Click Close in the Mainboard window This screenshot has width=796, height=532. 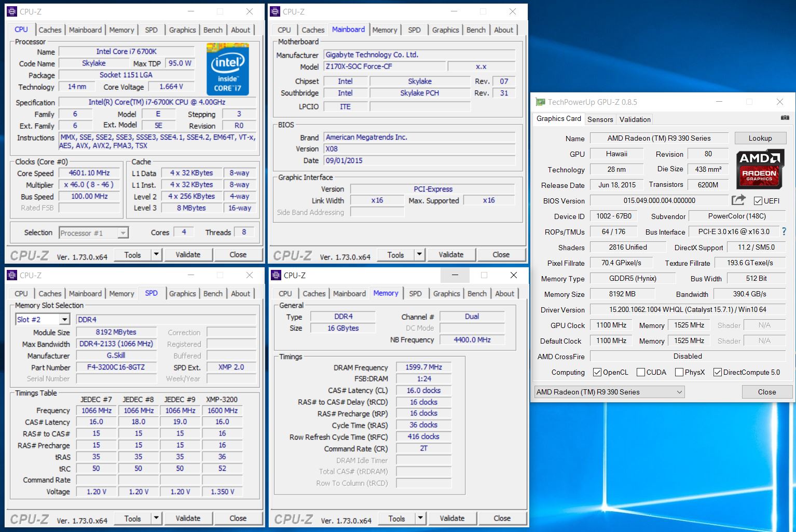click(501, 254)
